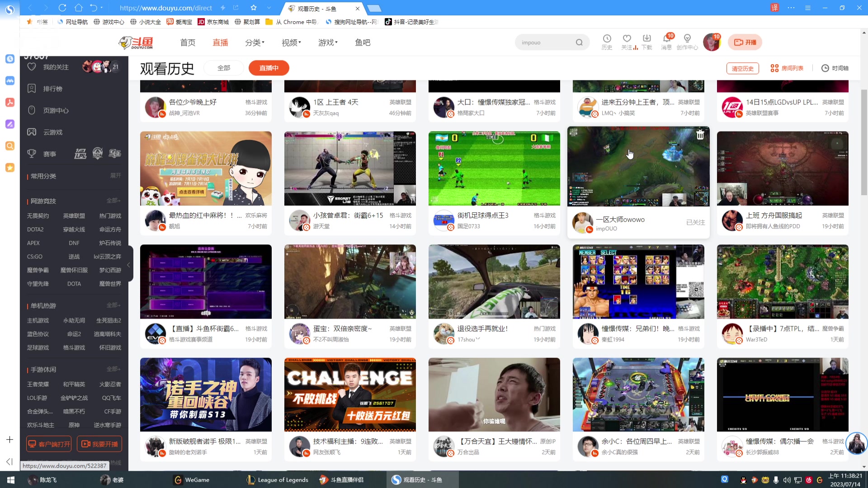Expand 手游休闲 全部 list
This screenshot has height=488, width=868.
click(x=113, y=369)
